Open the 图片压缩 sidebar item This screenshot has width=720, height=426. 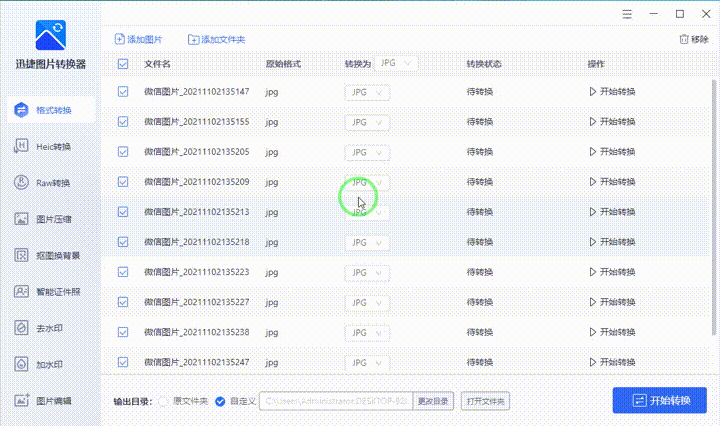tap(42, 219)
